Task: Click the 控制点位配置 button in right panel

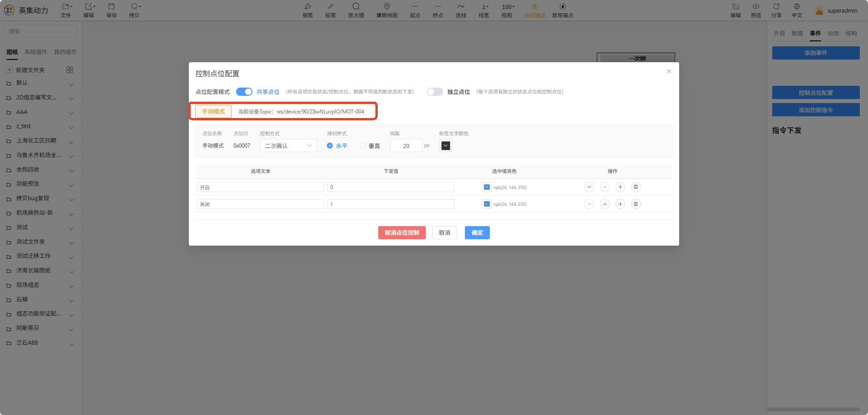Action: (x=816, y=93)
